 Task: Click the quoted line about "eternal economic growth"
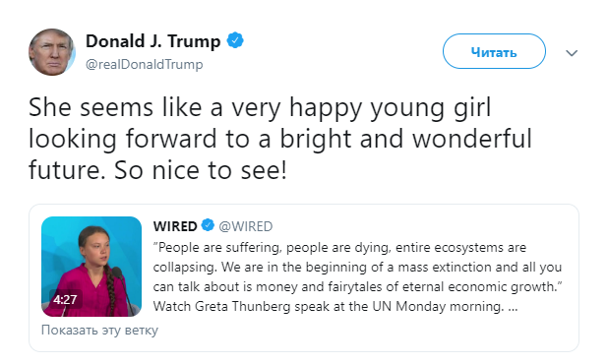357,287
